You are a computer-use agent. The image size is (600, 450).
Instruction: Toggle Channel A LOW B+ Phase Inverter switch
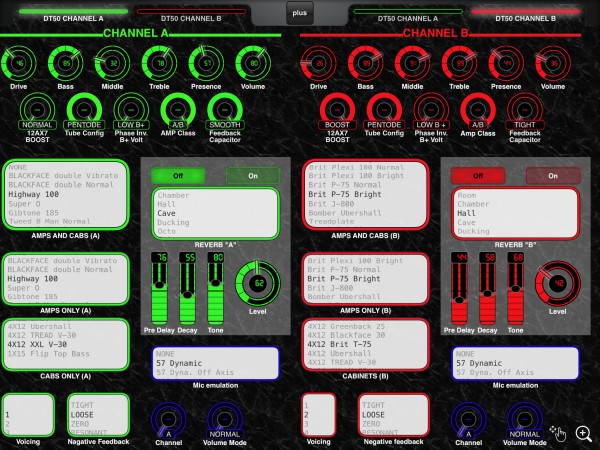(x=131, y=112)
